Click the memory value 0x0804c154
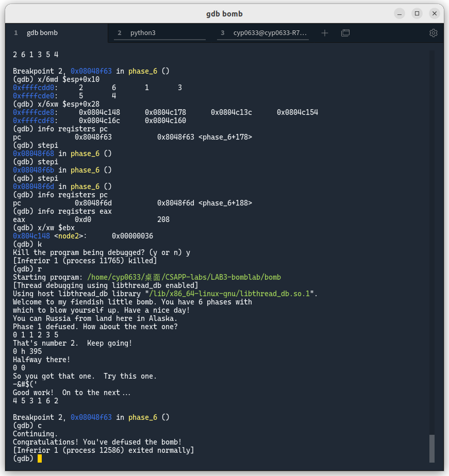The image size is (449, 476). pos(297,112)
